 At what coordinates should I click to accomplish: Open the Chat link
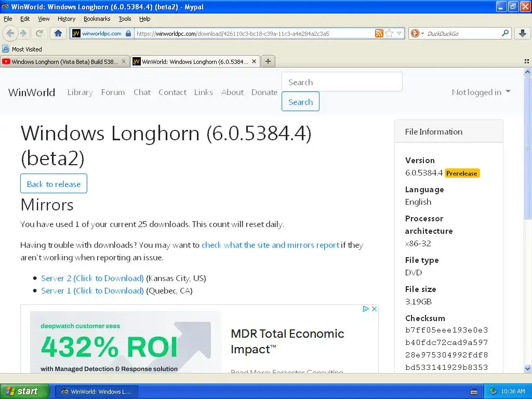tap(142, 92)
